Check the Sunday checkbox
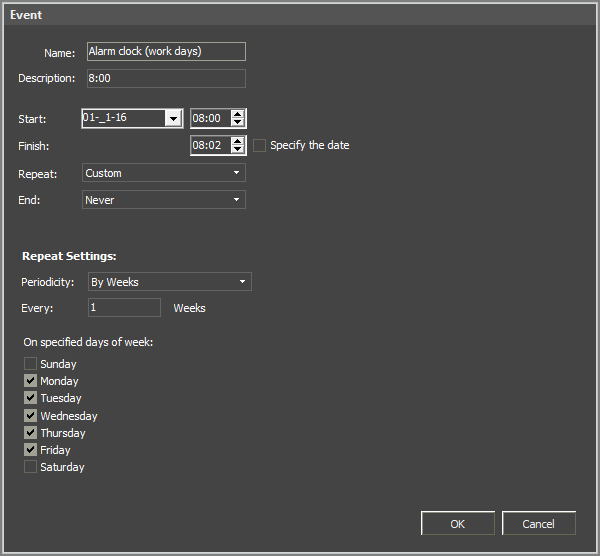This screenshot has height=556, width=600. click(x=30, y=364)
